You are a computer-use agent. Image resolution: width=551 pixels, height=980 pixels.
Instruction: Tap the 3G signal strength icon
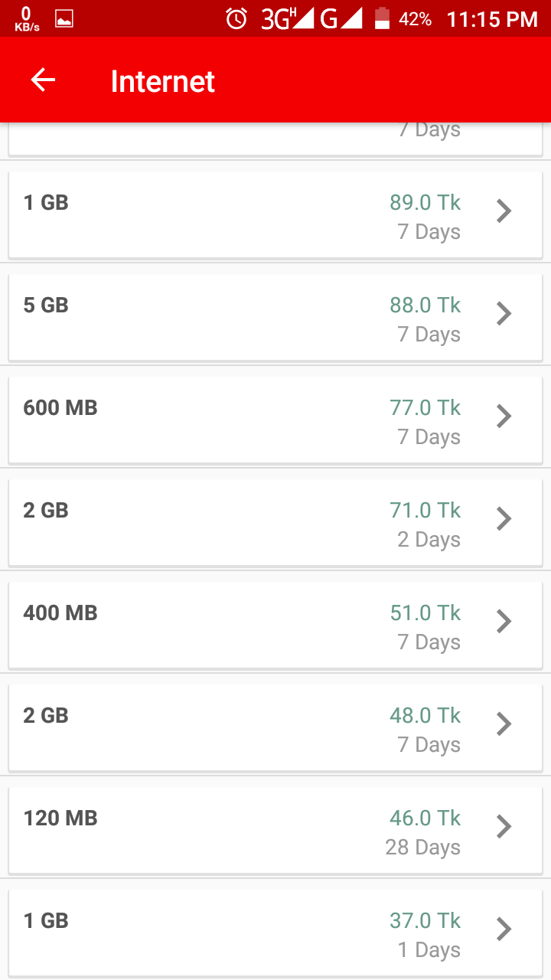point(287,18)
